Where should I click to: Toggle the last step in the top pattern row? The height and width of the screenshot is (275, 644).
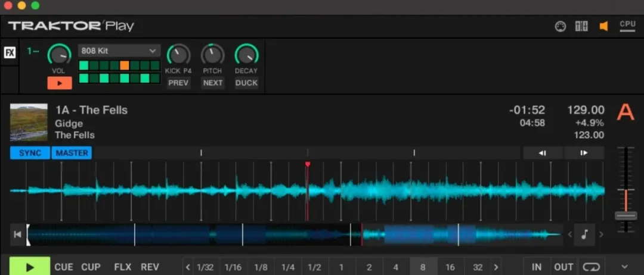pos(155,65)
